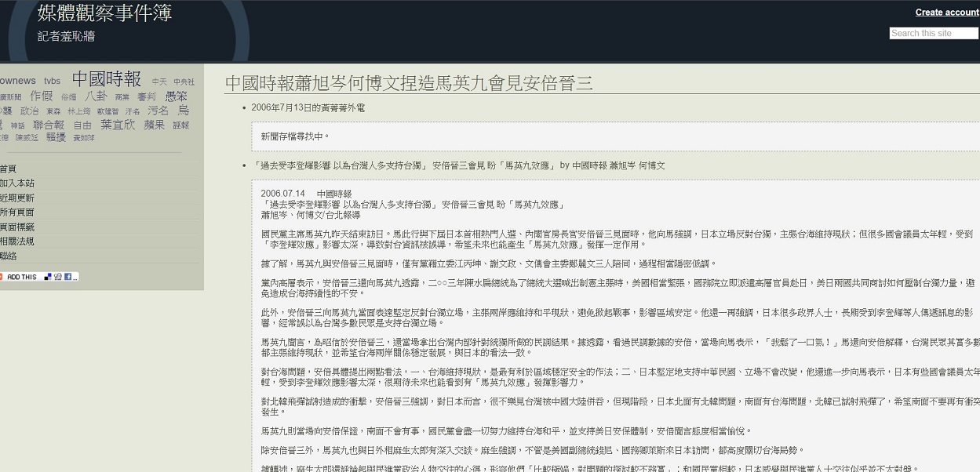Click the Facebook icon in share widget
This screenshot has width=980, height=472.
point(67,277)
